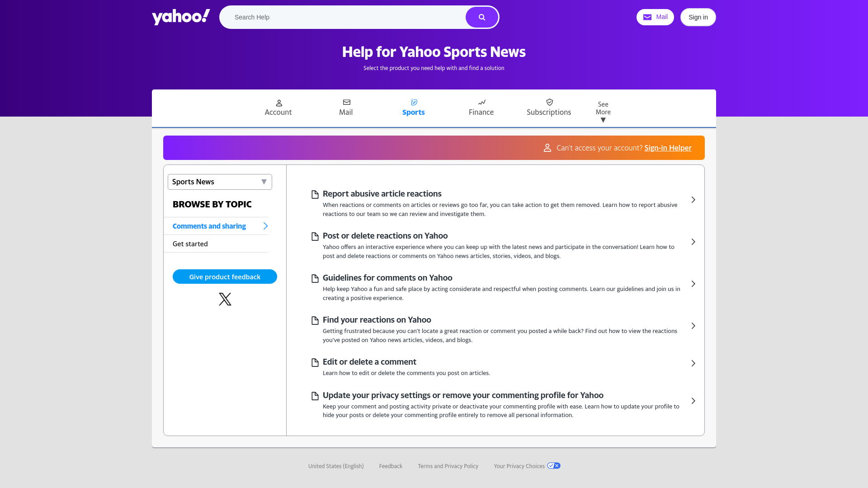Open the Sign-in Helper link
Screen dimensions: 868x488
point(668,148)
